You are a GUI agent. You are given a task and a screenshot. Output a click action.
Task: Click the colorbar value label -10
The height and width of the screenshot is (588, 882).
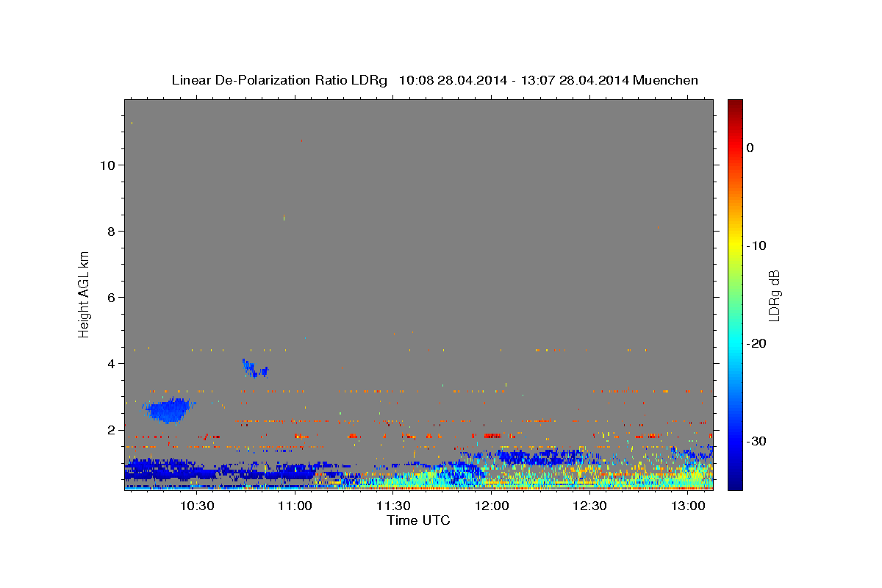click(x=756, y=245)
